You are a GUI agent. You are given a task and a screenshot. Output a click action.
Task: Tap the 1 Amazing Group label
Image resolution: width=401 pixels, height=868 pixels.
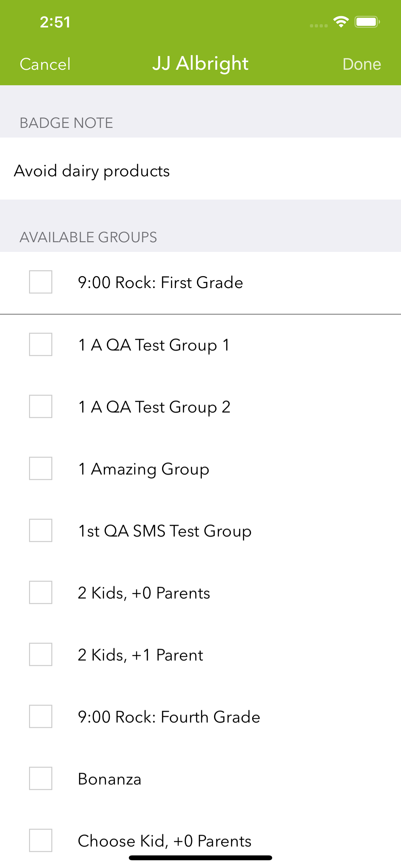tap(144, 469)
